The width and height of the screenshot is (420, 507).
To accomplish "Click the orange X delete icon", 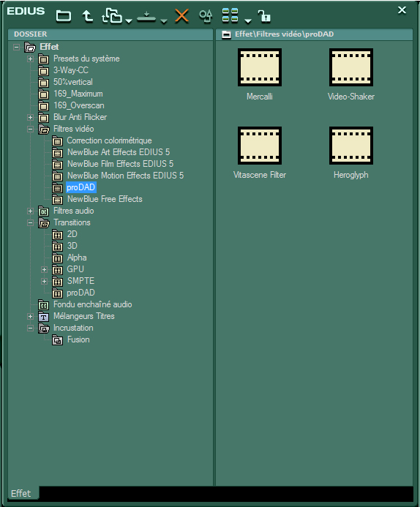I will (181, 15).
